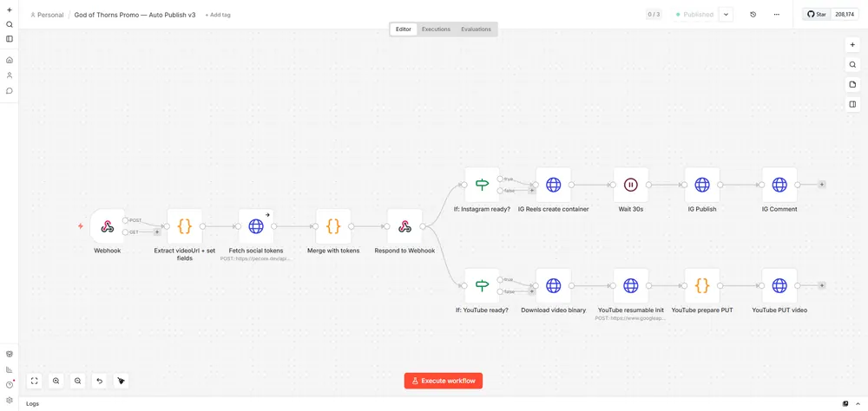Go to the Home overview icon

pos(10,61)
